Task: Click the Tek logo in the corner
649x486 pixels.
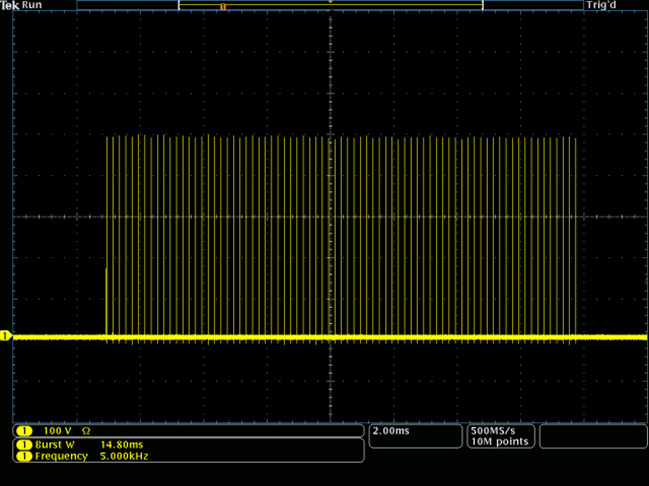Action: tap(10, 5)
